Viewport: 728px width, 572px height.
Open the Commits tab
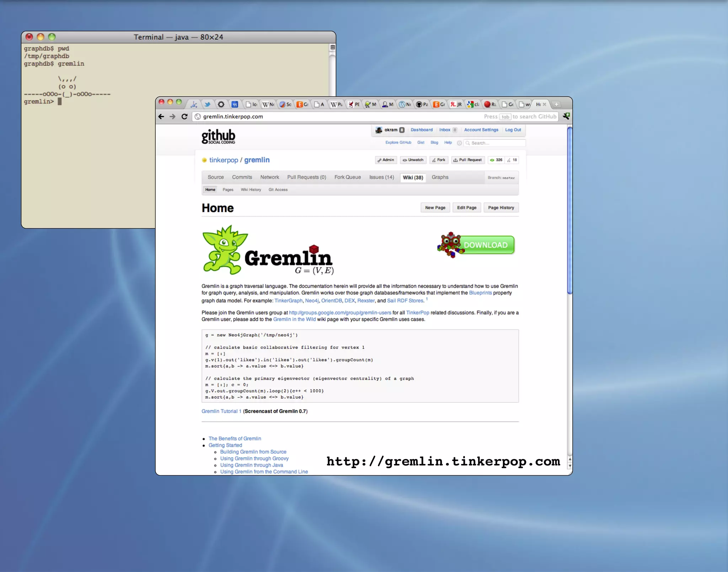pos(242,177)
